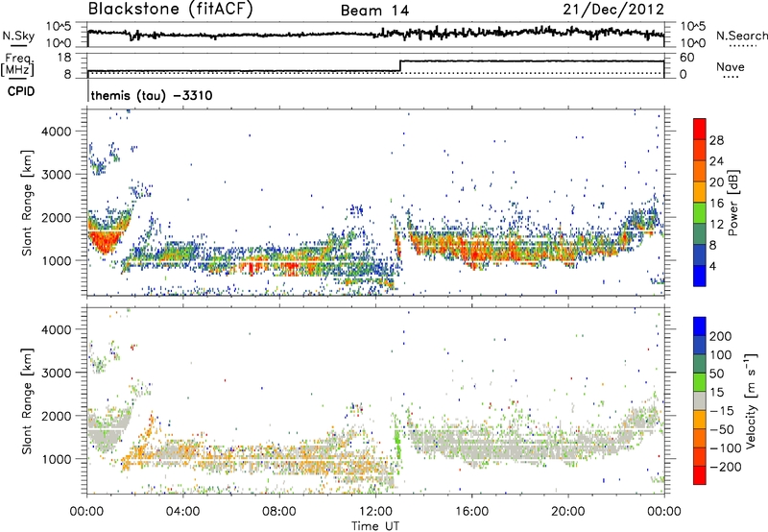Select the CPID row label

[x=21, y=91]
